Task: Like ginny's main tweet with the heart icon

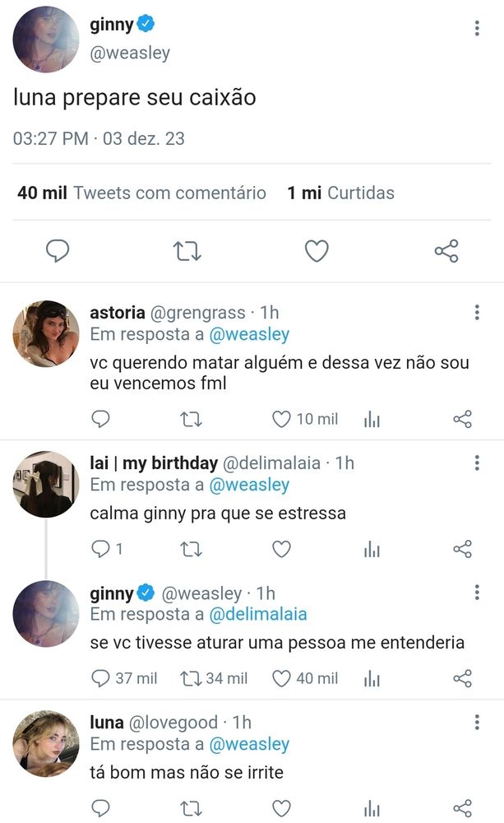Action: point(317,251)
